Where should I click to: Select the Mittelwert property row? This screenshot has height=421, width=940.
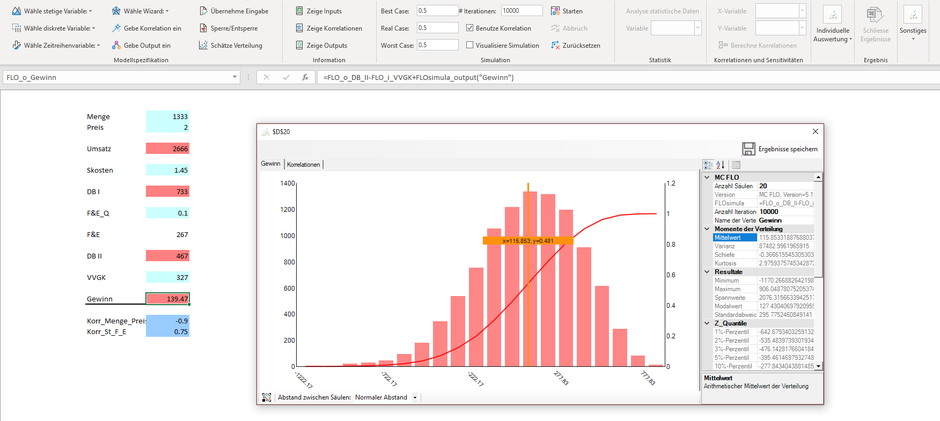pos(763,237)
